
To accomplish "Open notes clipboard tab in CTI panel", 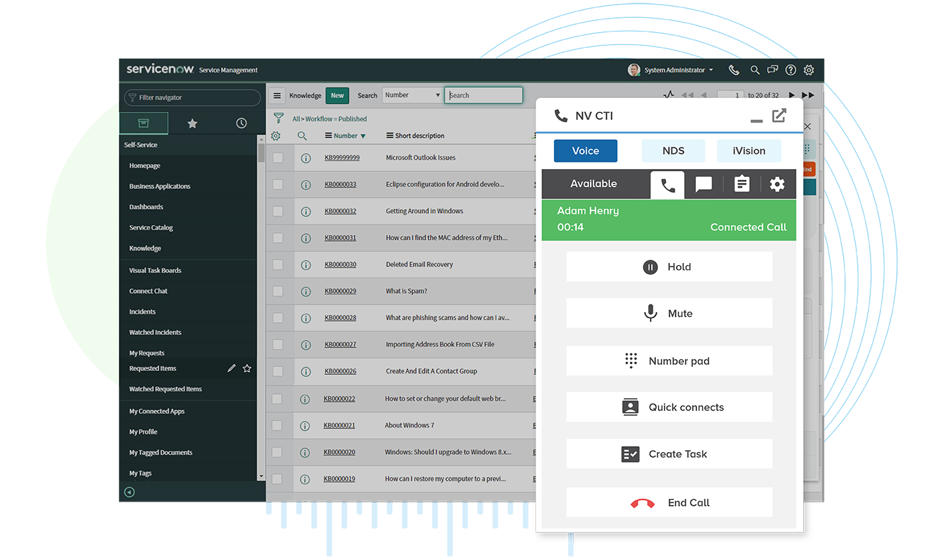I will pos(741,184).
